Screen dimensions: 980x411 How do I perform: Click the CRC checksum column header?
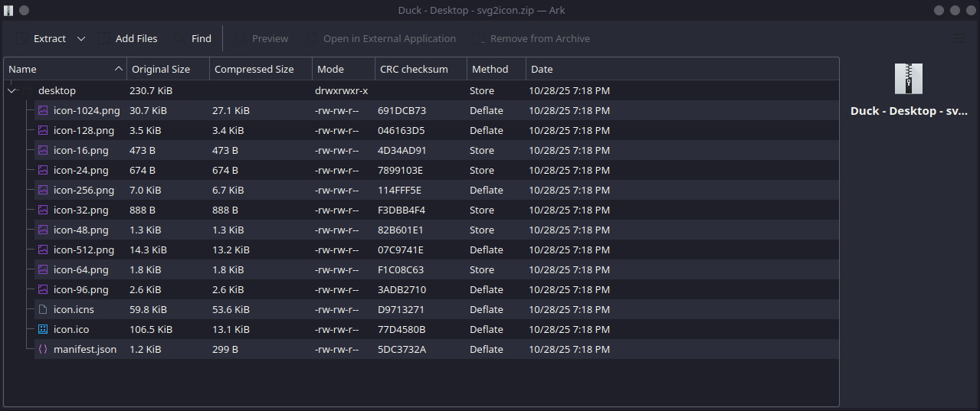(421, 69)
